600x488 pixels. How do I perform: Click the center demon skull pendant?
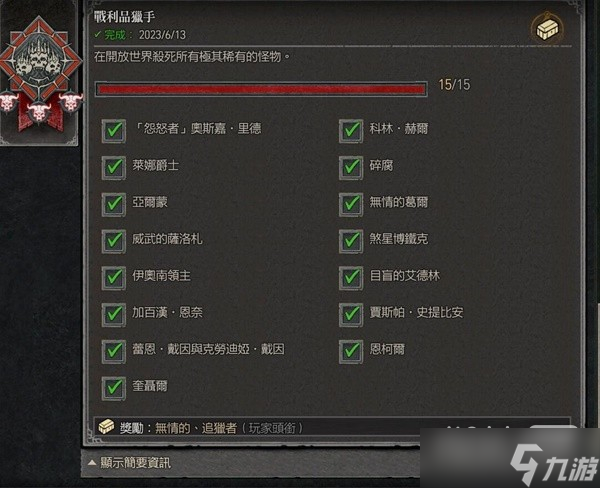tap(38, 112)
